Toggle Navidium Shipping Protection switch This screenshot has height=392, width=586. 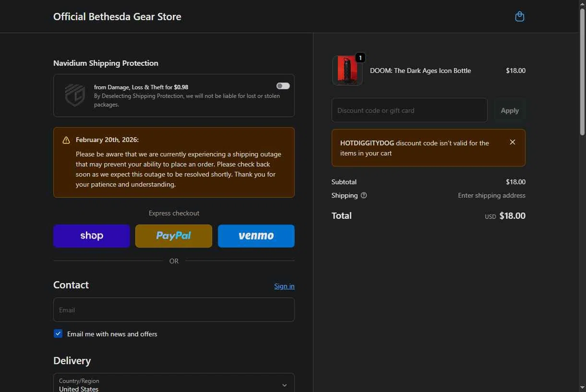point(283,86)
